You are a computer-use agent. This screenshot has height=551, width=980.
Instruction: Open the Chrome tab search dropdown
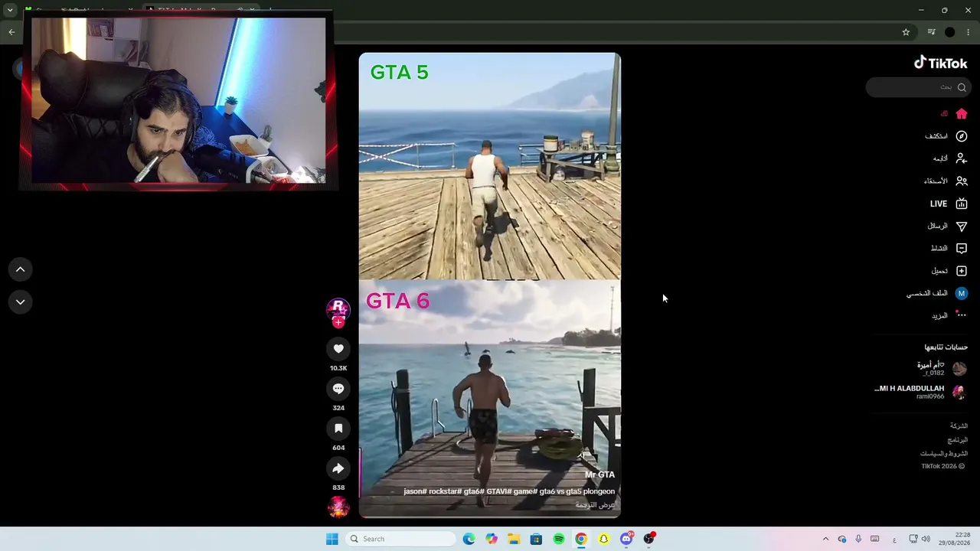coord(10,10)
